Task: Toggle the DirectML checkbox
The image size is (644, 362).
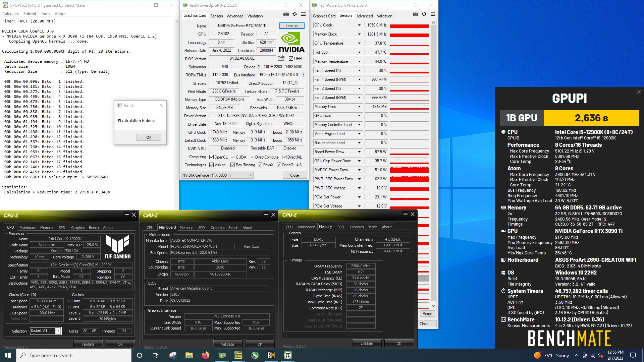Action: 284,157
